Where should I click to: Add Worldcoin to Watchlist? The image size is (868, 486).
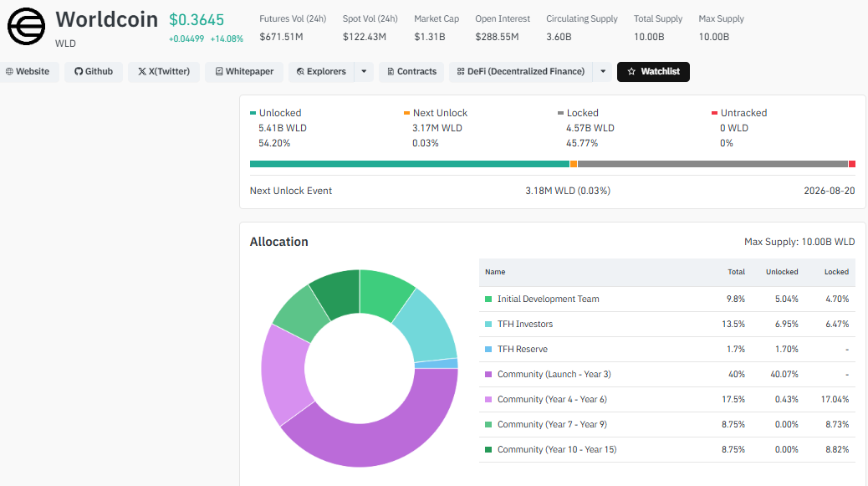[x=653, y=71]
